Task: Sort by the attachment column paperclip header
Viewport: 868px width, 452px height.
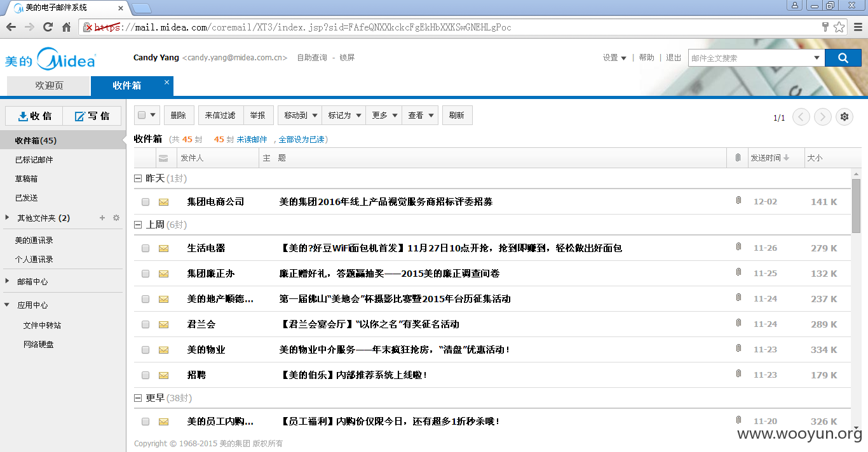Action: click(x=738, y=157)
